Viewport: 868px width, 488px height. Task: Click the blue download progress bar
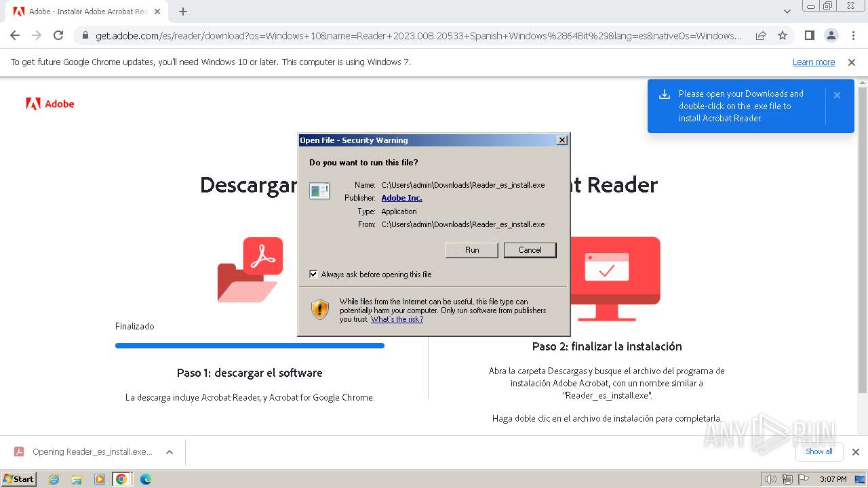coord(250,346)
